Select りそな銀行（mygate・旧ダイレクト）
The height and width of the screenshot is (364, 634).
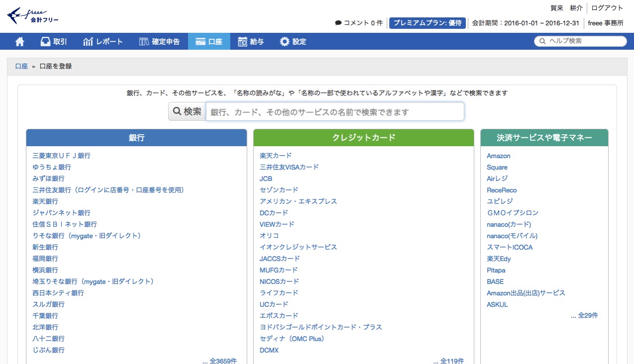pos(88,236)
